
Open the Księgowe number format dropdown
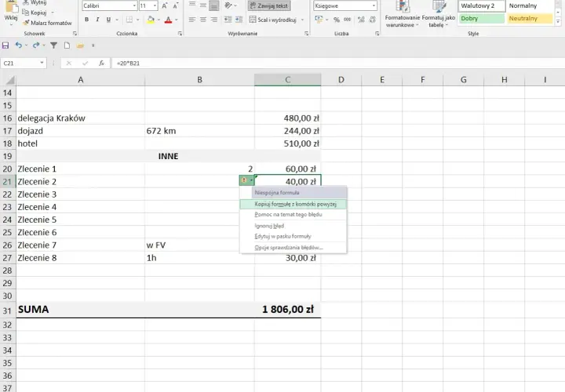click(374, 5)
